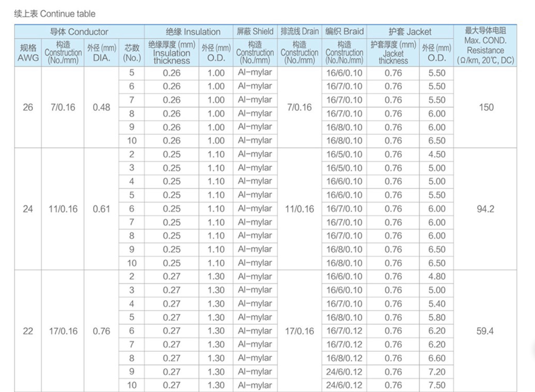This screenshot has width=535, height=392.
Task: Click the "规格 AWG" sub-header cell
Action: pos(28,53)
